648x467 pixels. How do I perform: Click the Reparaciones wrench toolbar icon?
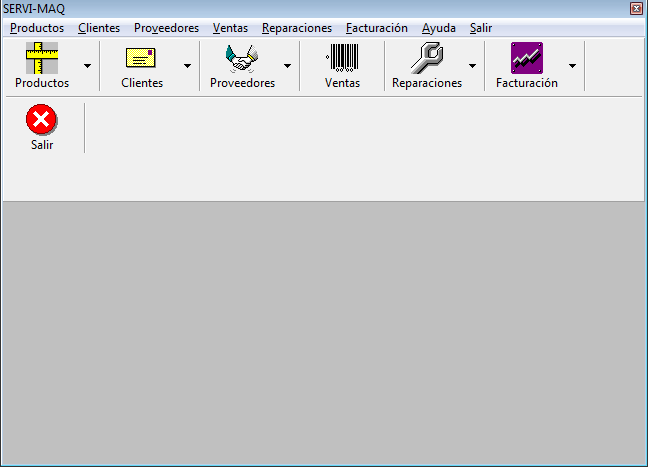pyautogui.click(x=427, y=59)
